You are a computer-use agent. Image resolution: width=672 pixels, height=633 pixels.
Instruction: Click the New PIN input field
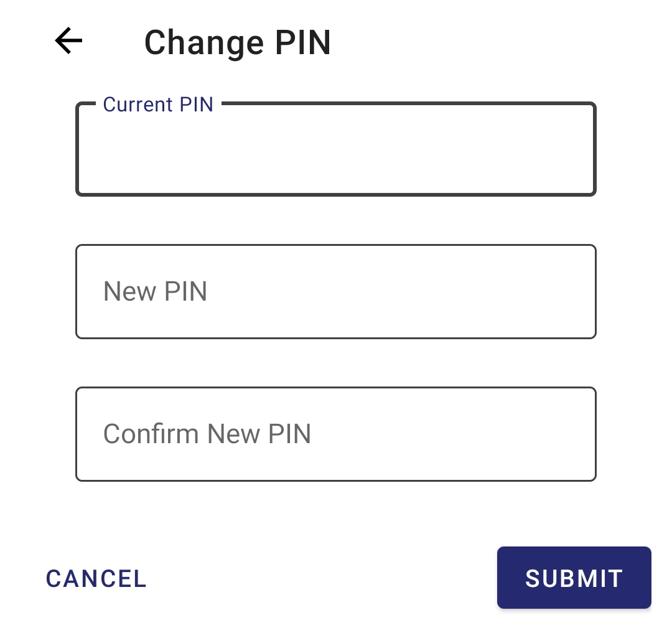336,291
